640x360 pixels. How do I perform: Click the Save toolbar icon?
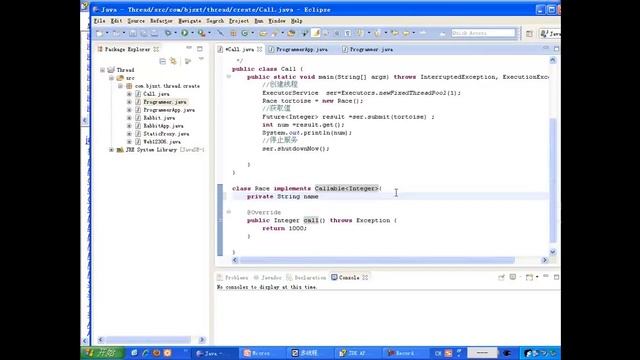click(133, 33)
